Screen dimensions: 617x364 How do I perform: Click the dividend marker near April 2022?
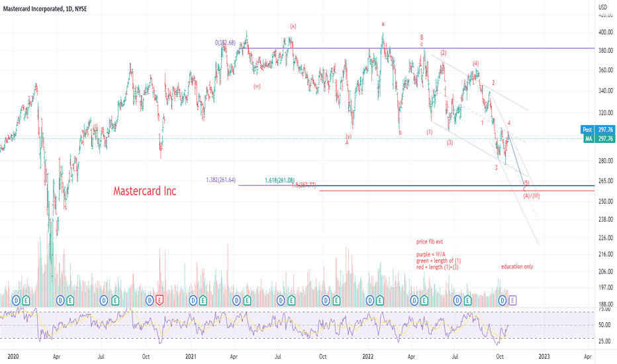click(414, 300)
